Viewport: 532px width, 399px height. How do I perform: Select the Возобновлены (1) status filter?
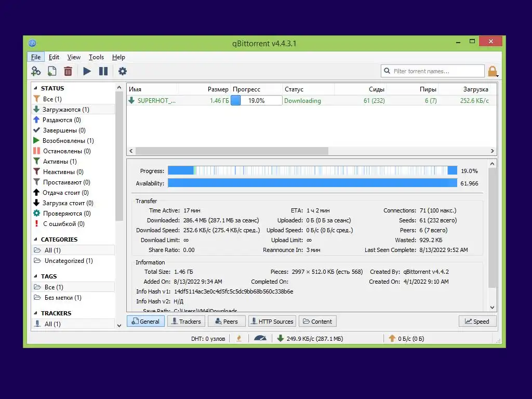tap(73, 140)
